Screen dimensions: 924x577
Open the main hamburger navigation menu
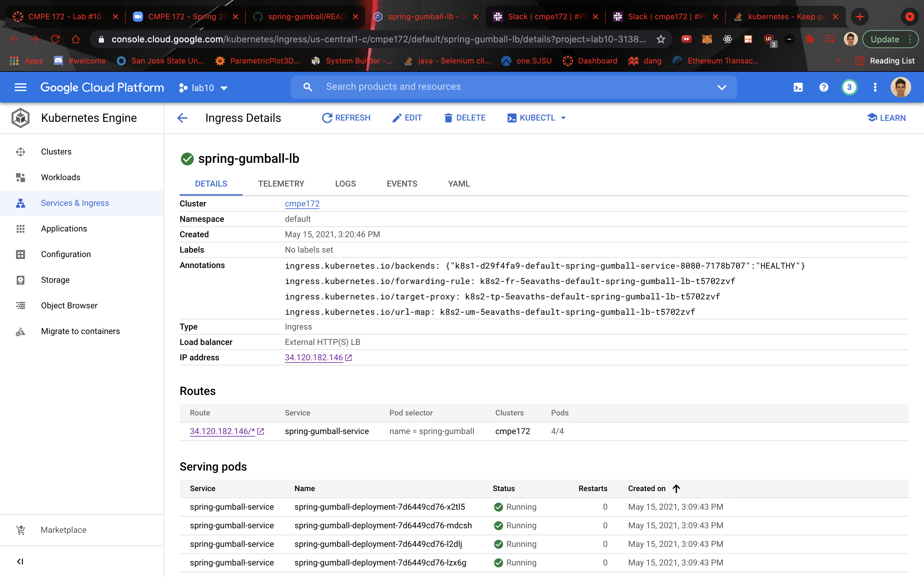pos(20,88)
